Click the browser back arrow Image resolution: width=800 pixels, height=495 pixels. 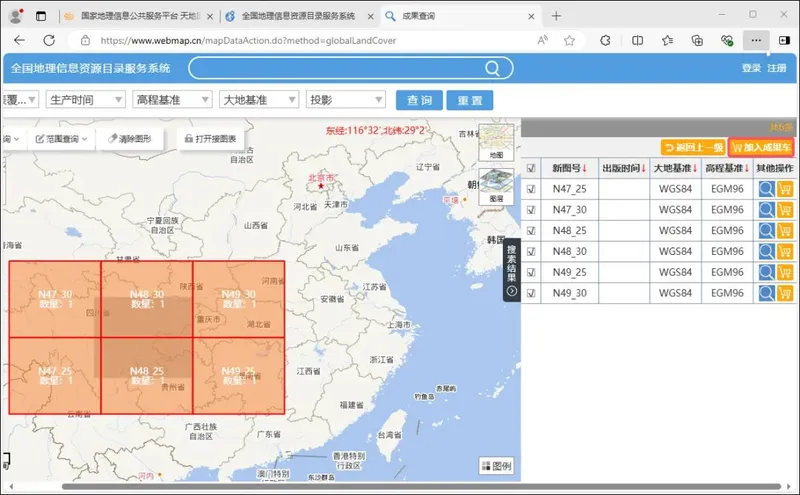[19, 40]
